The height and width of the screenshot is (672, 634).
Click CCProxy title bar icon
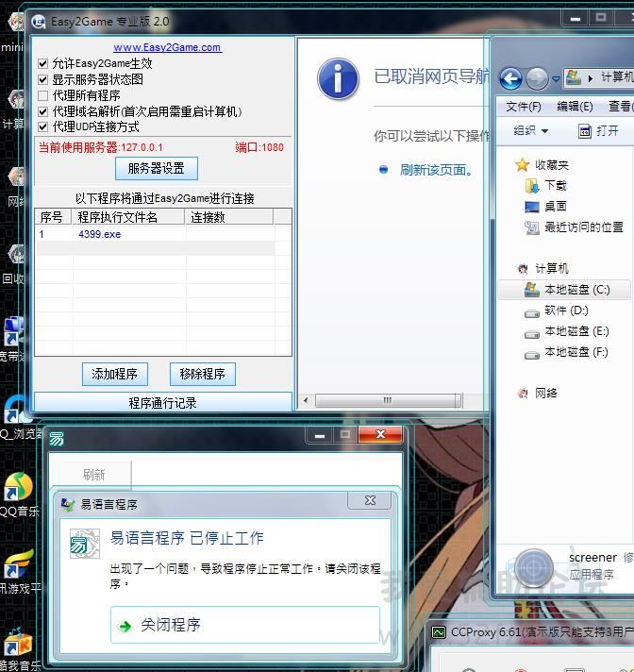pos(438,632)
